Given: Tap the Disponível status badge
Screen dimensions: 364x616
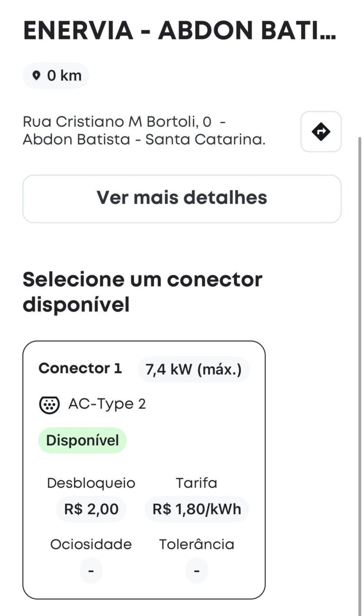Looking at the screenshot, I should (x=82, y=441).
